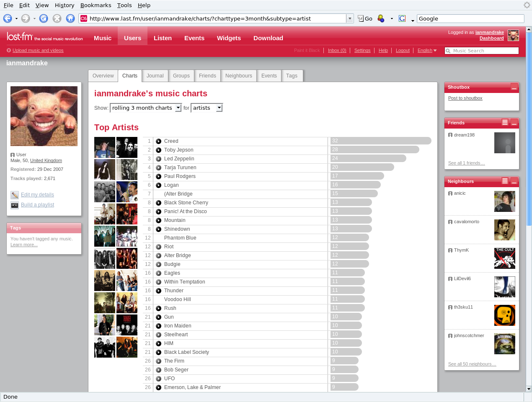This screenshot has width=532, height=402.
Task: Open the Post to shoutbox link
Action: point(465,98)
